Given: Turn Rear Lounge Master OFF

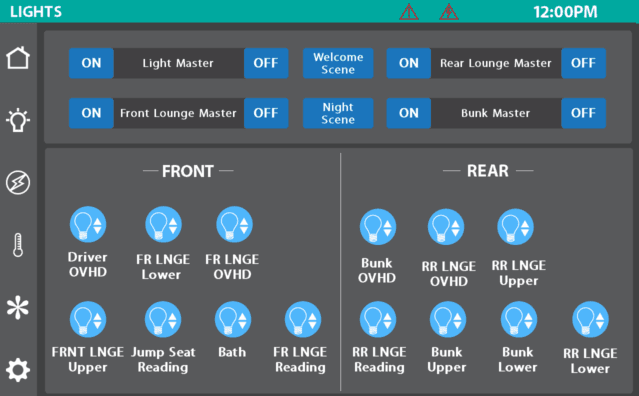Looking at the screenshot, I should point(584,63).
